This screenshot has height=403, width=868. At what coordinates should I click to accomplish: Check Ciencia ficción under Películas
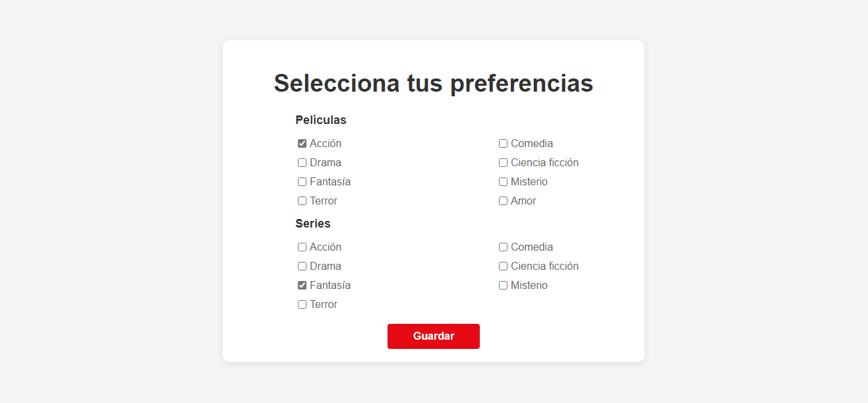[503, 162]
